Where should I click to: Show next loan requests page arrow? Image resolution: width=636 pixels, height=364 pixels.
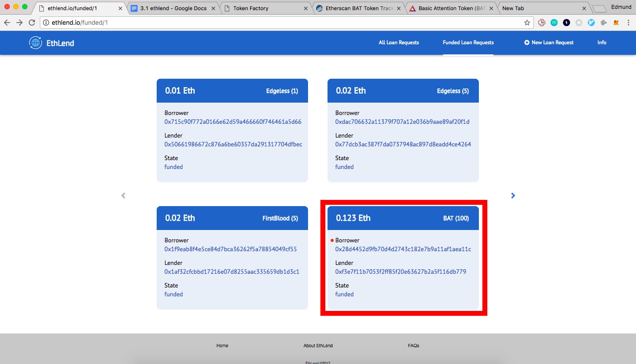coord(513,195)
